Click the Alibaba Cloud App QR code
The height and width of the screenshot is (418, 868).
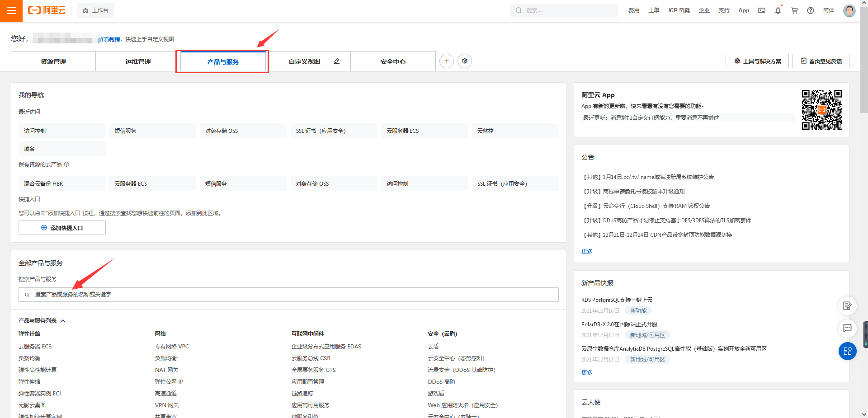[x=822, y=110]
